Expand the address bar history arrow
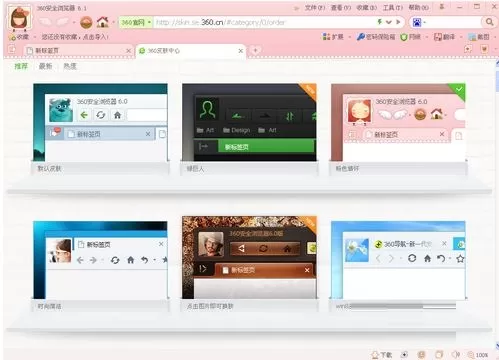The height and width of the screenshot is (360, 499). tap(389, 22)
